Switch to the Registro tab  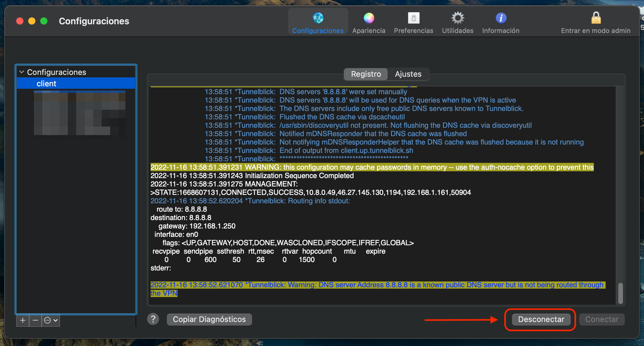pyautogui.click(x=366, y=74)
